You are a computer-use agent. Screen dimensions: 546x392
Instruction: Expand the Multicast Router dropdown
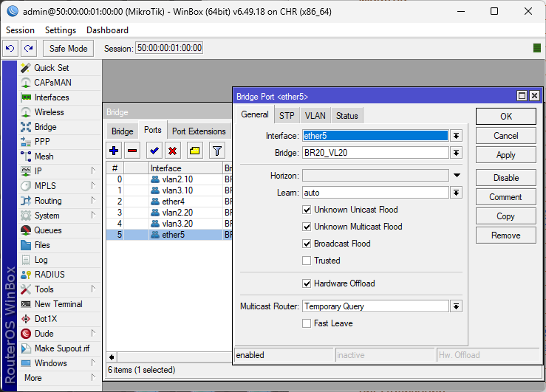pyautogui.click(x=457, y=306)
